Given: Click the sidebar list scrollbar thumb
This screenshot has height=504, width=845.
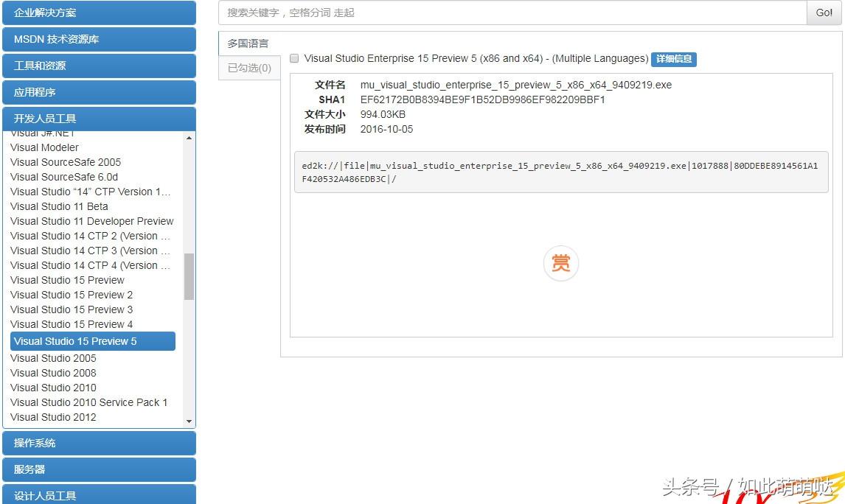Looking at the screenshot, I should [x=189, y=276].
